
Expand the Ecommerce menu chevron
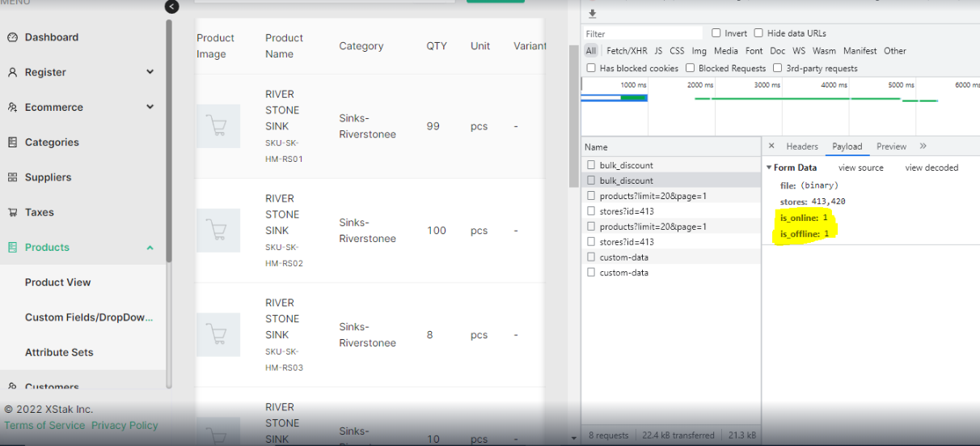(x=150, y=107)
